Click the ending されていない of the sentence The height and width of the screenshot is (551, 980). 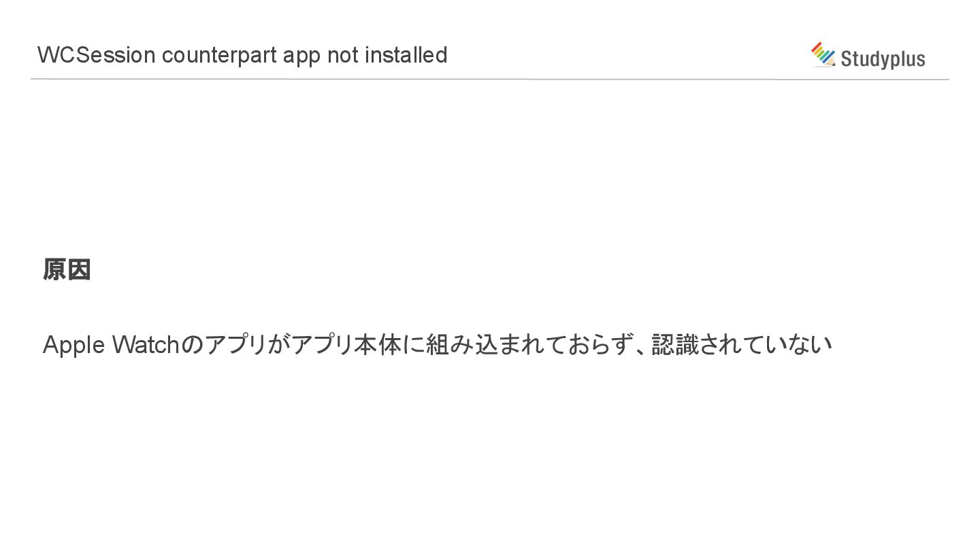point(765,345)
